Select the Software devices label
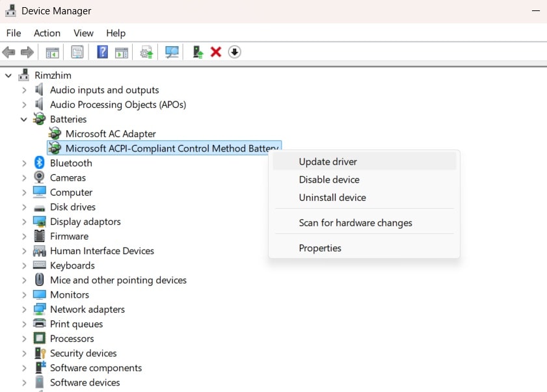The image size is (547, 392). [x=85, y=383]
